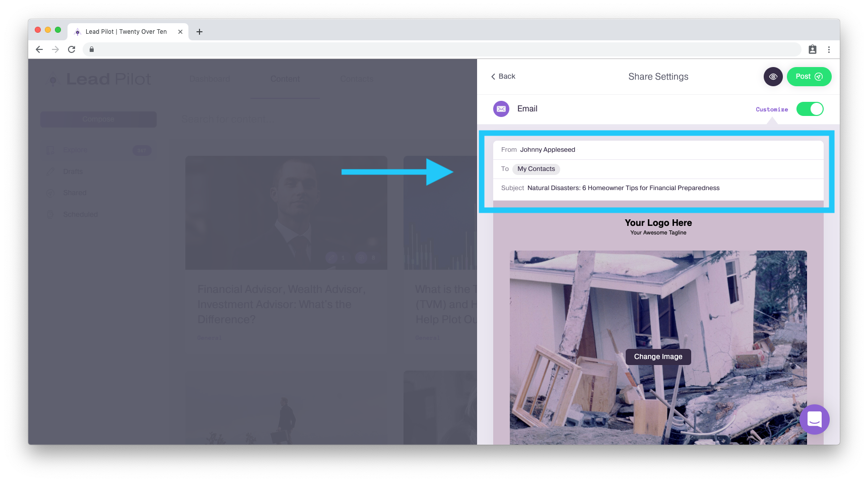Open the Content tab
Image resolution: width=868 pixels, height=482 pixels.
285,79
